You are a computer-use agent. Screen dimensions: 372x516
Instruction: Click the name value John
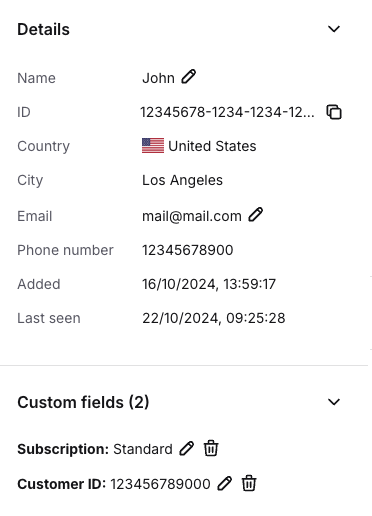pyautogui.click(x=158, y=78)
